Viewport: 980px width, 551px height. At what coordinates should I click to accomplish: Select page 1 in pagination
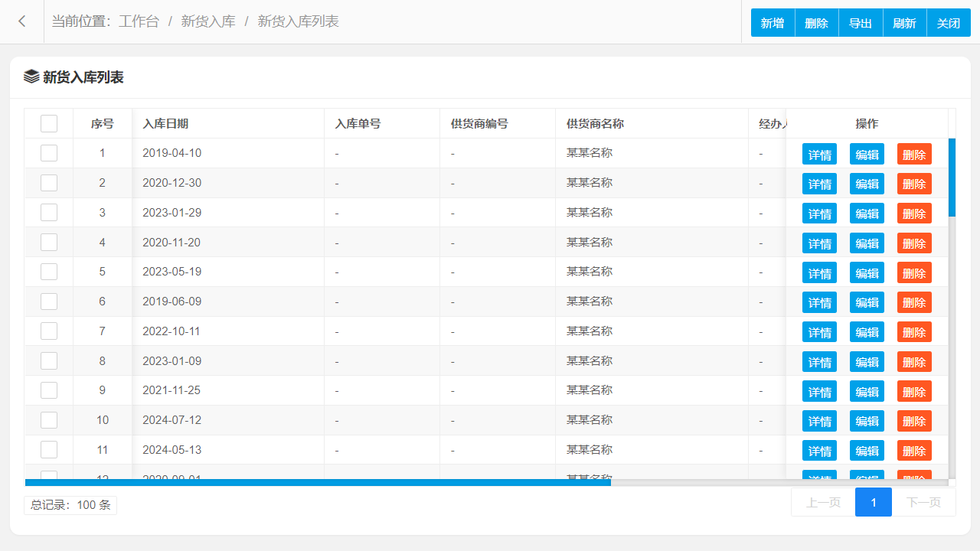coord(874,502)
